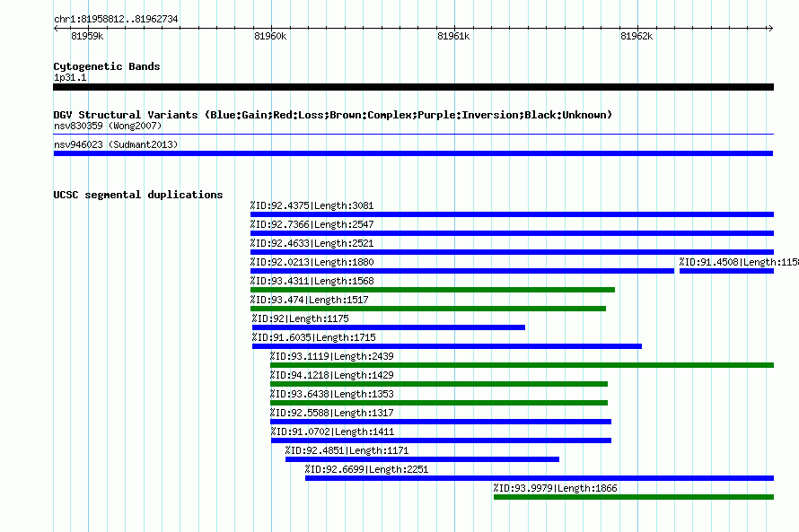Click the blue bar for Length:2521 duplication
The width and height of the screenshot is (799, 532).
point(512,252)
